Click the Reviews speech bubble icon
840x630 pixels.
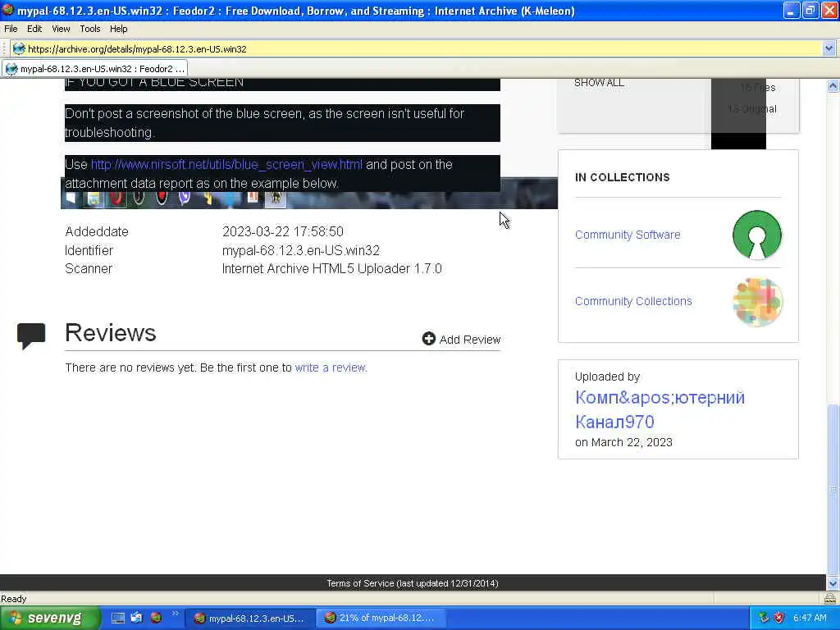pyautogui.click(x=31, y=336)
